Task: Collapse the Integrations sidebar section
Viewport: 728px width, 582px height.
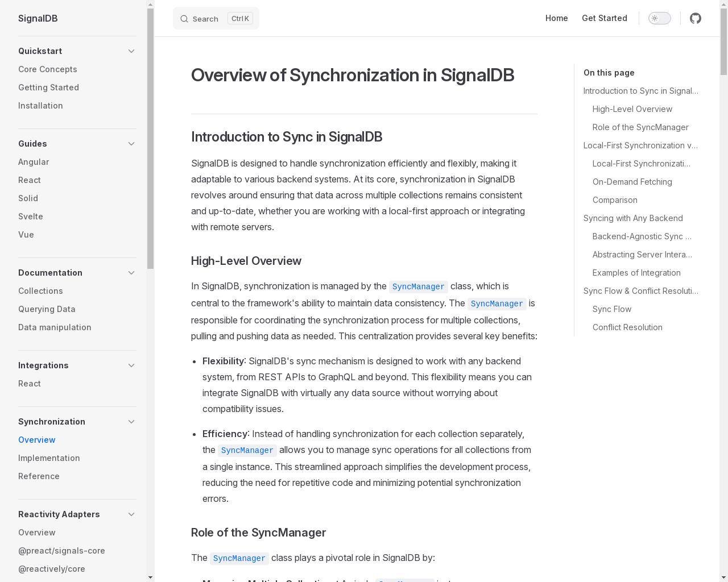Action: 131,365
